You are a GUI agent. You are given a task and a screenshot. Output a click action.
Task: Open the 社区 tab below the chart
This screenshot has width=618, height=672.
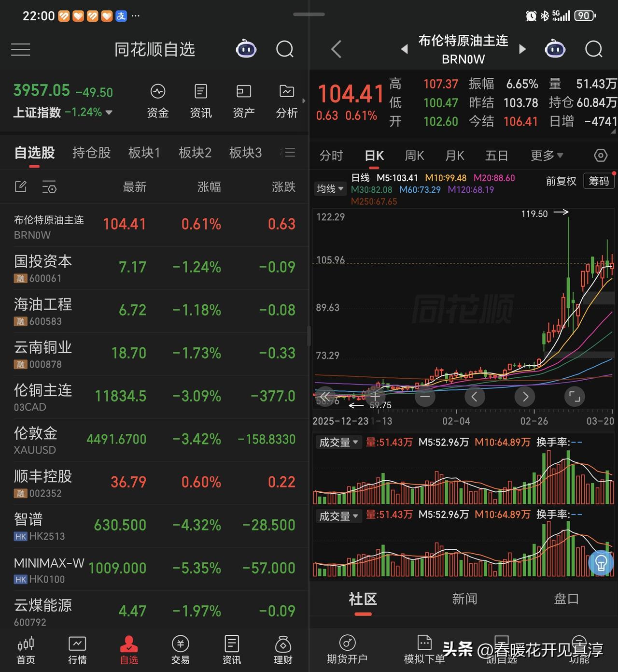click(363, 599)
